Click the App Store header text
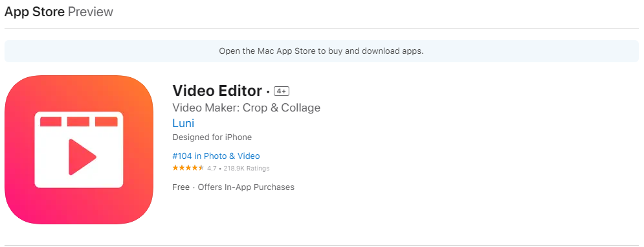 click(x=34, y=12)
